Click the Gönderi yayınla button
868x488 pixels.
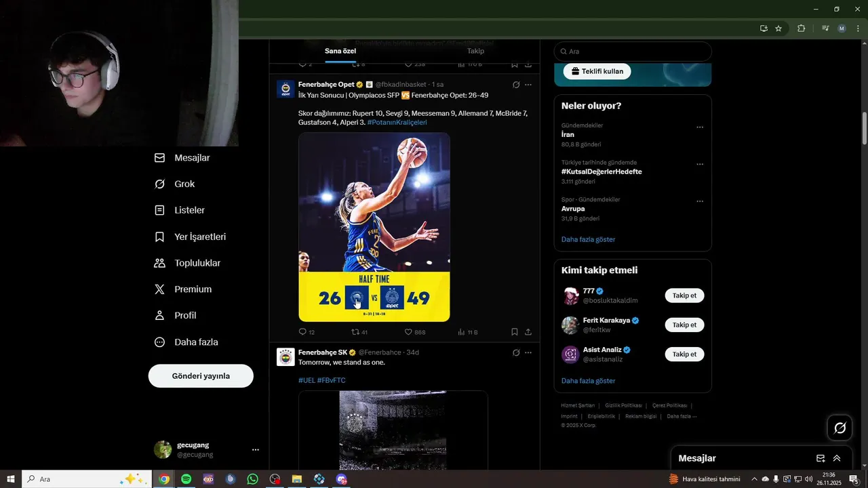point(201,376)
